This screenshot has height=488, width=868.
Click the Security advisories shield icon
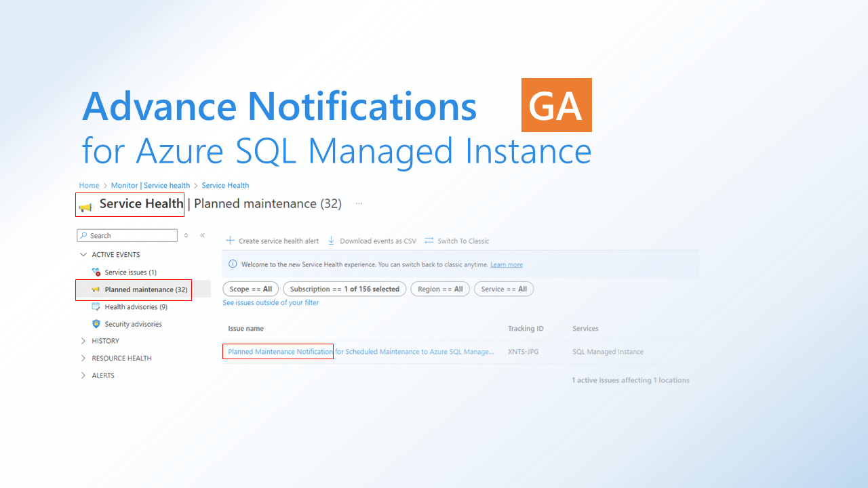(95, 324)
